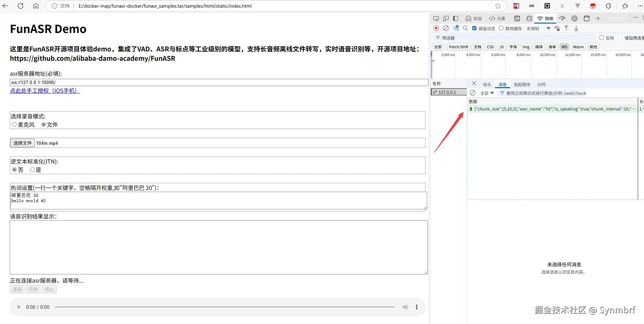644x324 pixels.
Task: Open the 无限制 throttling dropdown
Action: [538, 28]
